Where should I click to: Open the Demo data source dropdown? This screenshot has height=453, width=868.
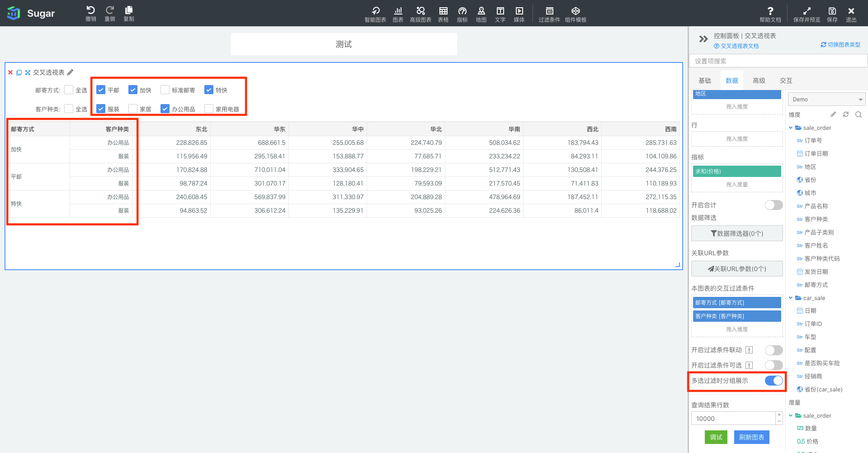pos(827,100)
